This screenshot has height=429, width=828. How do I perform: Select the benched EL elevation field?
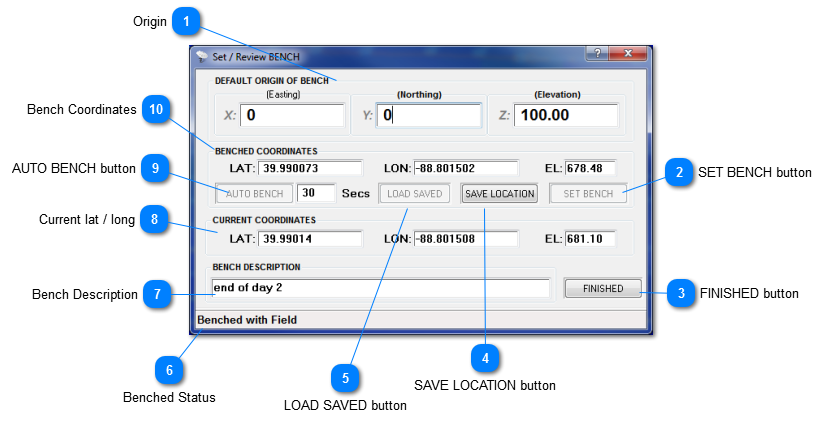pyautogui.click(x=590, y=167)
